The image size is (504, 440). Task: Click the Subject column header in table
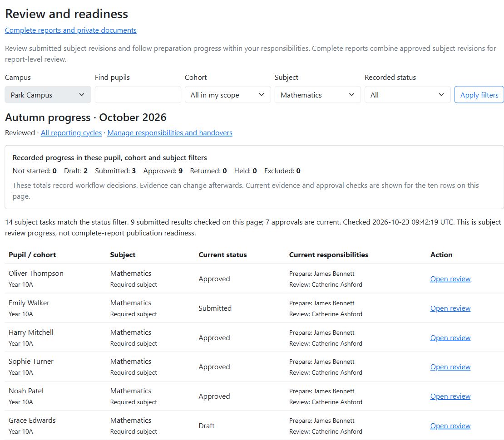(123, 254)
